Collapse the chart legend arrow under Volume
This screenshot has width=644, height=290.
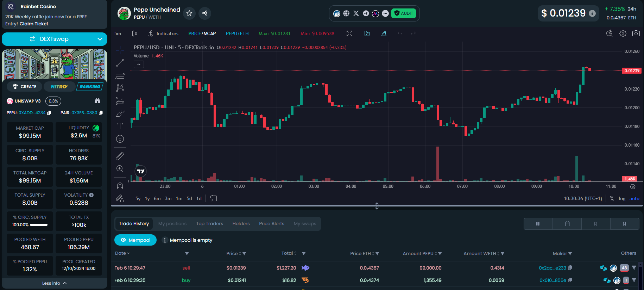[139, 64]
